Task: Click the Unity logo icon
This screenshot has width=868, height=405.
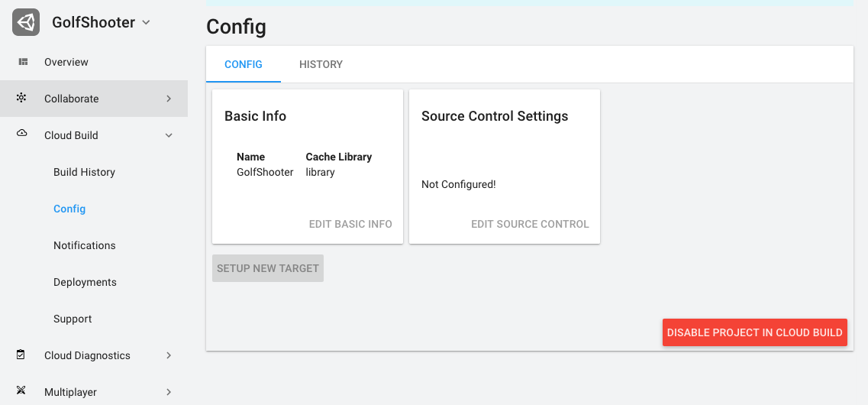Action: point(26,22)
